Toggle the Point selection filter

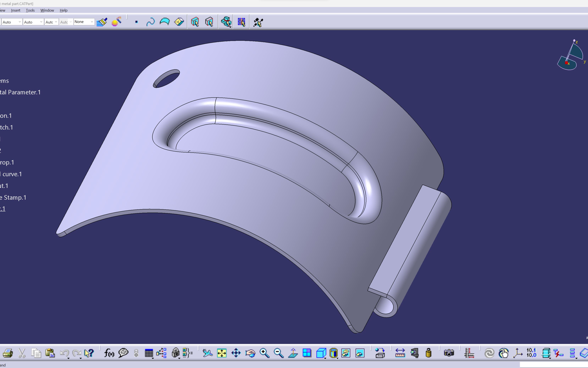click(x=136, y=22)
